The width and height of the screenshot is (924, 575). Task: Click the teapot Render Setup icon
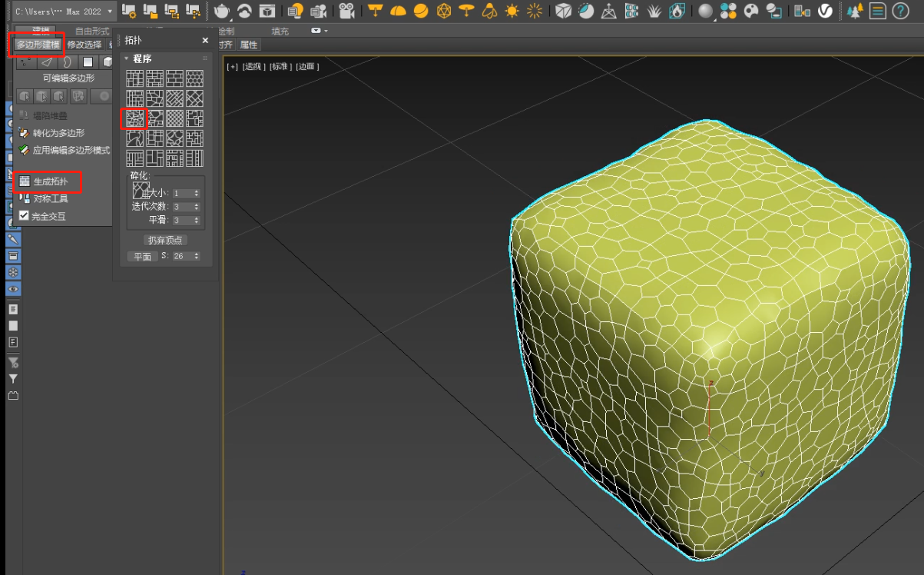222,11
